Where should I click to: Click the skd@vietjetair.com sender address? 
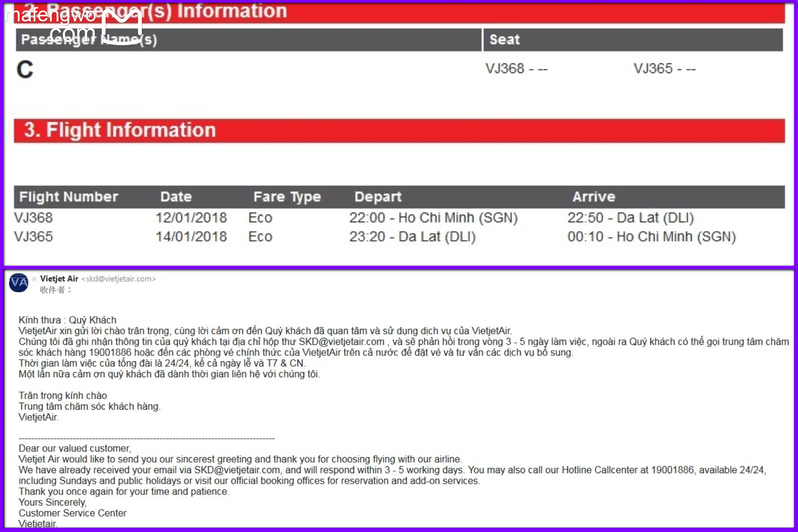coord(118,279)
